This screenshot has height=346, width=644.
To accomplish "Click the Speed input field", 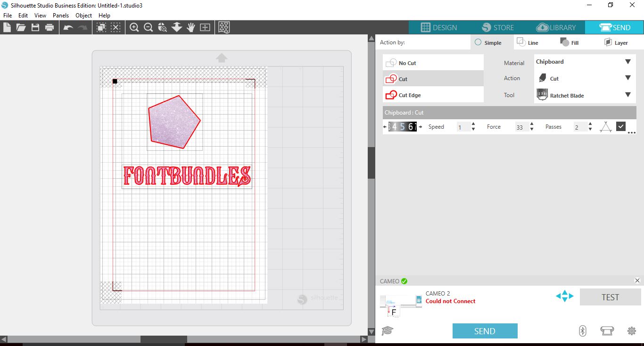I will coord(462,127).
